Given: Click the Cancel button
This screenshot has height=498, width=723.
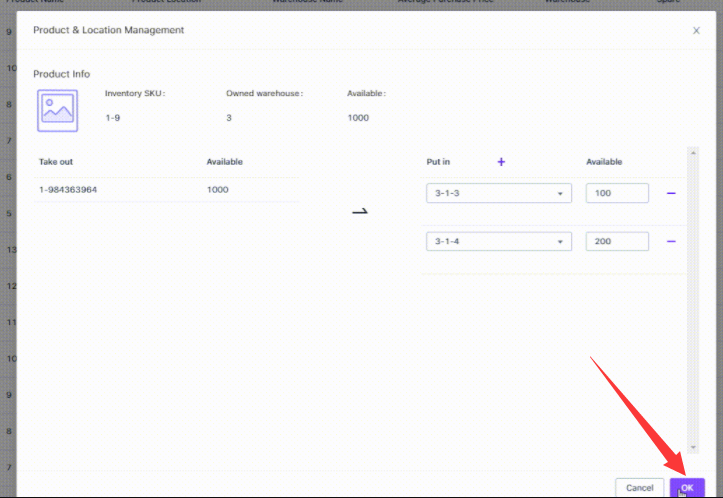Looking at the screenshot, I should point(640,487).
